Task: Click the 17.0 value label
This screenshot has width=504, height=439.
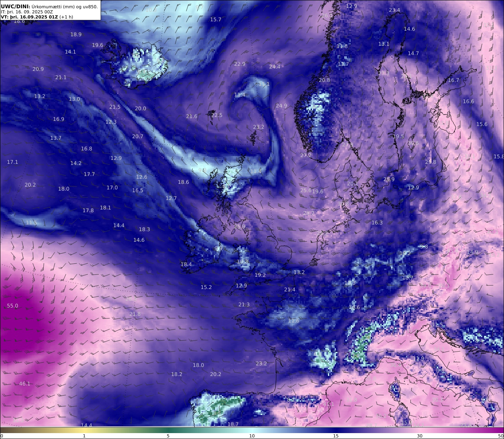Action: click(x=112, y=187)
